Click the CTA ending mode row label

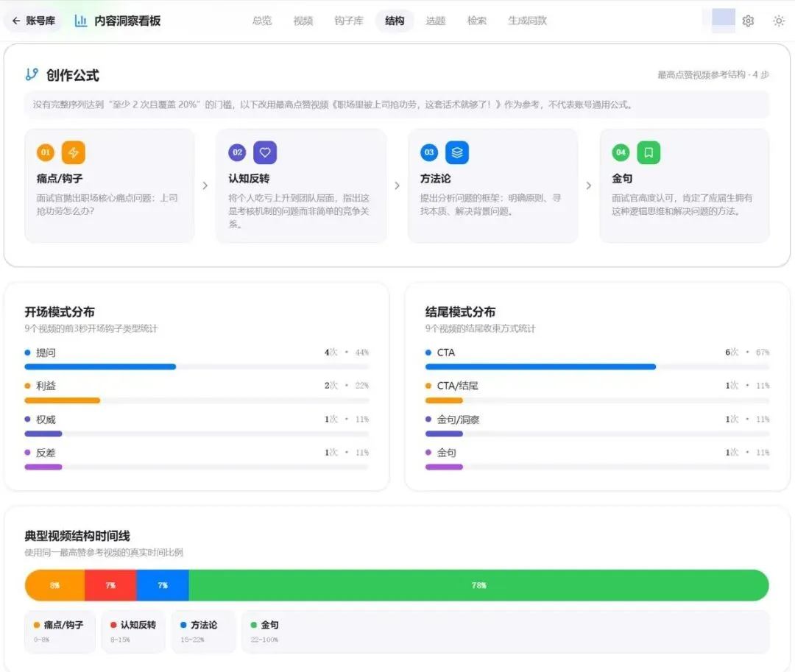click(446, 353)
